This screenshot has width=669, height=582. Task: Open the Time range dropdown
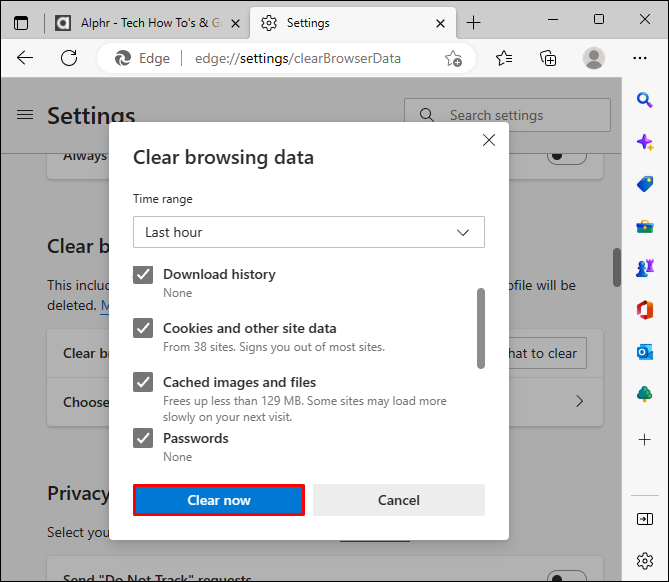pos(309,232)
